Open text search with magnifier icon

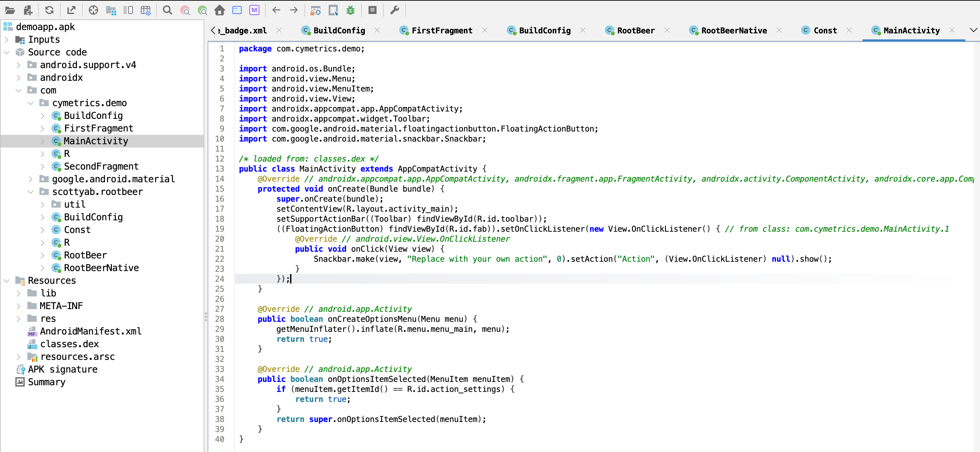click(167, 10)
